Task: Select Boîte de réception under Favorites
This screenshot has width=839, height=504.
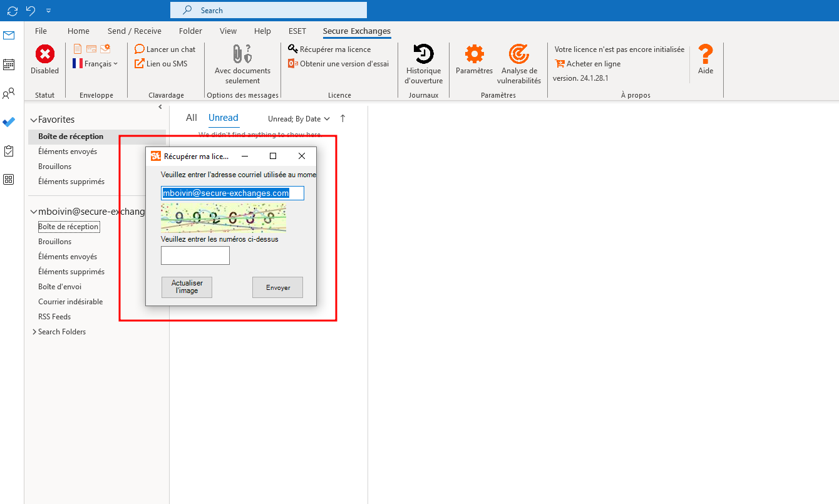Action: pos(97,136)
